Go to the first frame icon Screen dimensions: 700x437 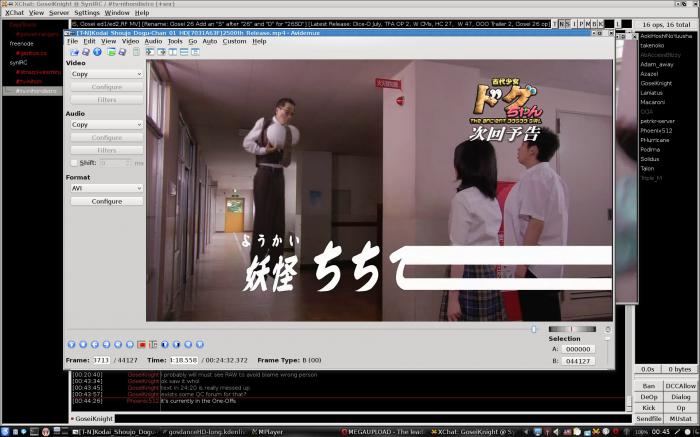pyautogui.click(x=188, y=345)
